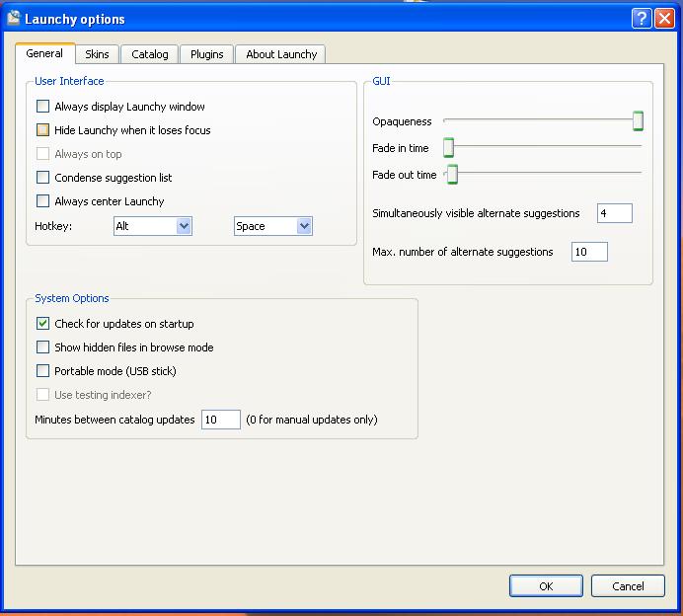The image size is (683, 616).
Task: Click the GUI group title
Action: (x=381, y=81)
